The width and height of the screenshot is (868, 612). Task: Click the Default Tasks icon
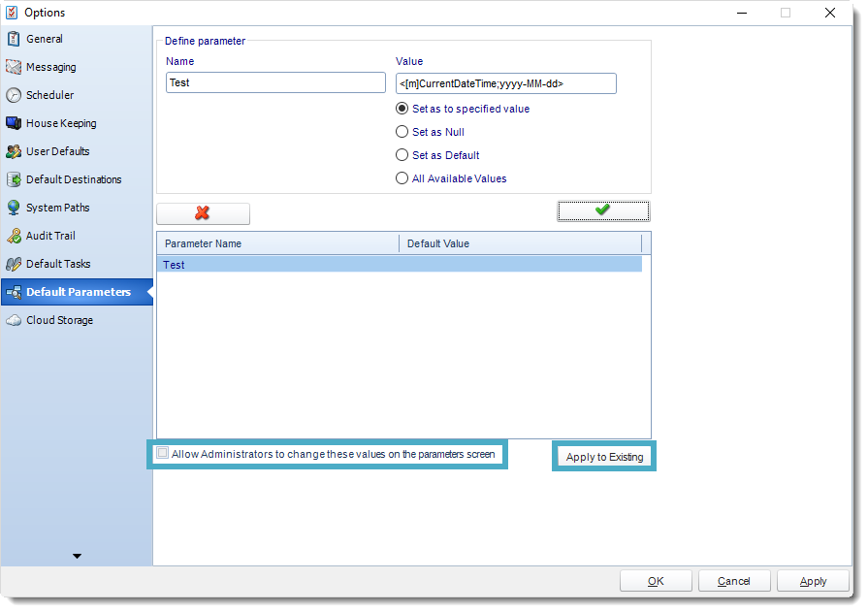point(14,264)
